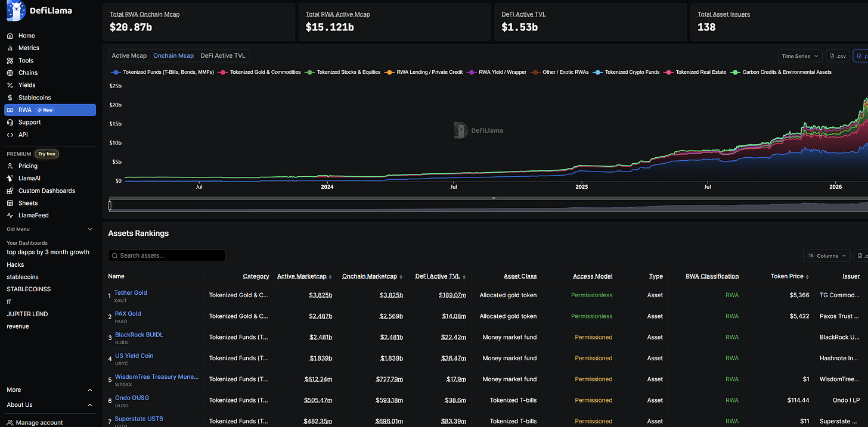
Task: Click the Access Model column header
Action: [x=593, y=276]
